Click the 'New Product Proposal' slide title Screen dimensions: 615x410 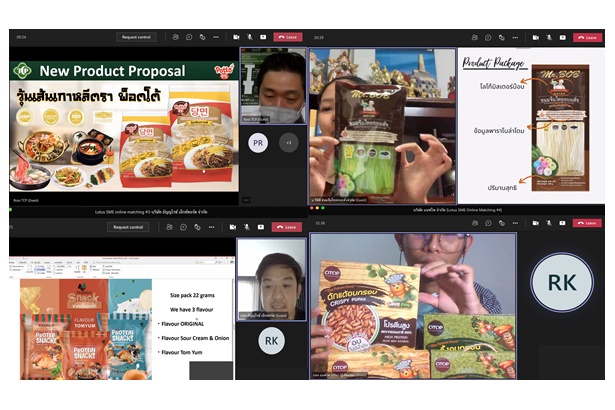point(112,71)
